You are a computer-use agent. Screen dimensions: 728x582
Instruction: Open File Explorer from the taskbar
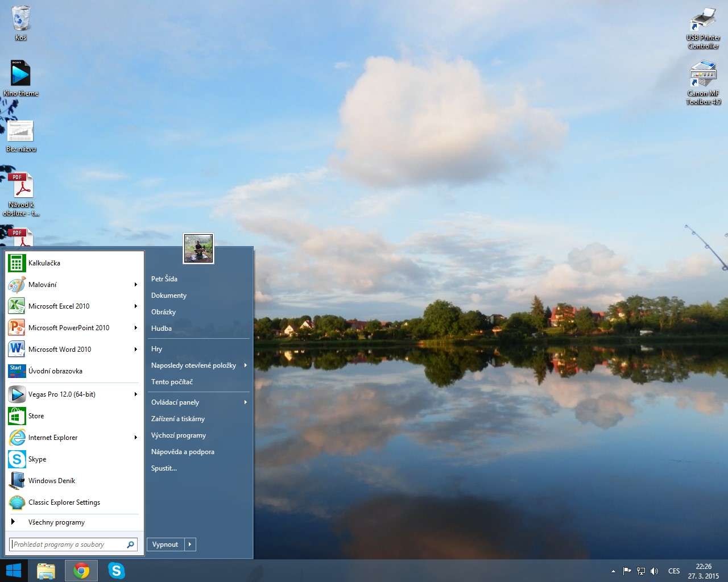46,571
